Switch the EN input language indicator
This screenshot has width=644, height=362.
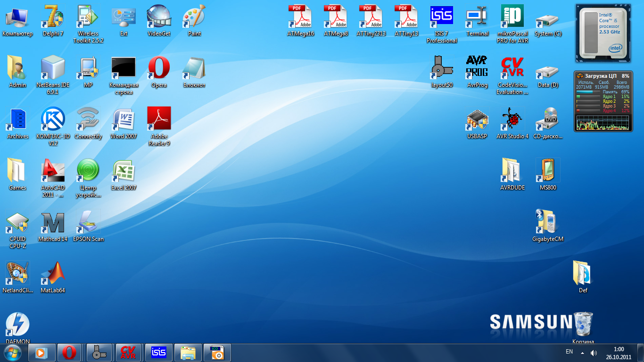point(569,352)
